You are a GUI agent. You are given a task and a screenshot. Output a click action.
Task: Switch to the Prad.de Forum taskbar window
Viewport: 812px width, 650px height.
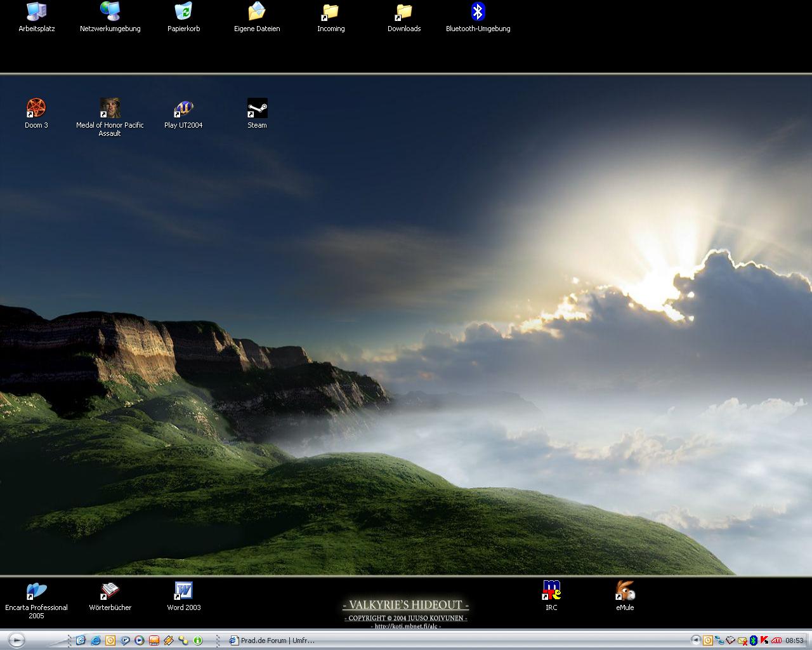[x=273, y=640]
